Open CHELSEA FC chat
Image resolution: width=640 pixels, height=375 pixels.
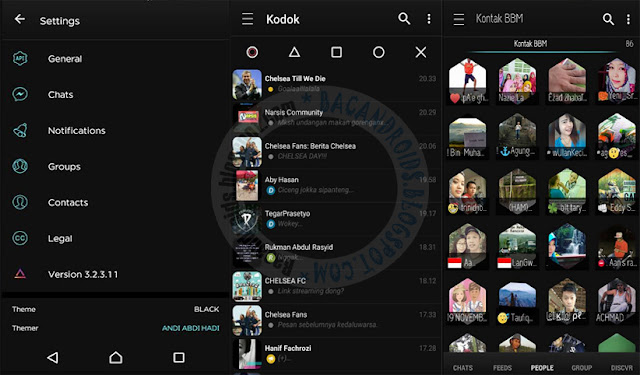point(336,286)
